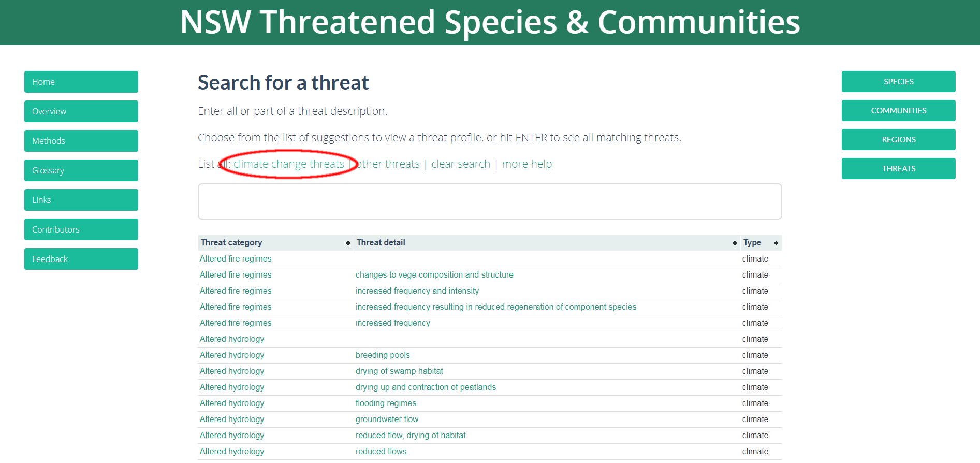The height and width of the screenshot is (463, 980).
Task: Select the COMMUNITIES button
Action: pyautogui.click(x=899, y=110)
